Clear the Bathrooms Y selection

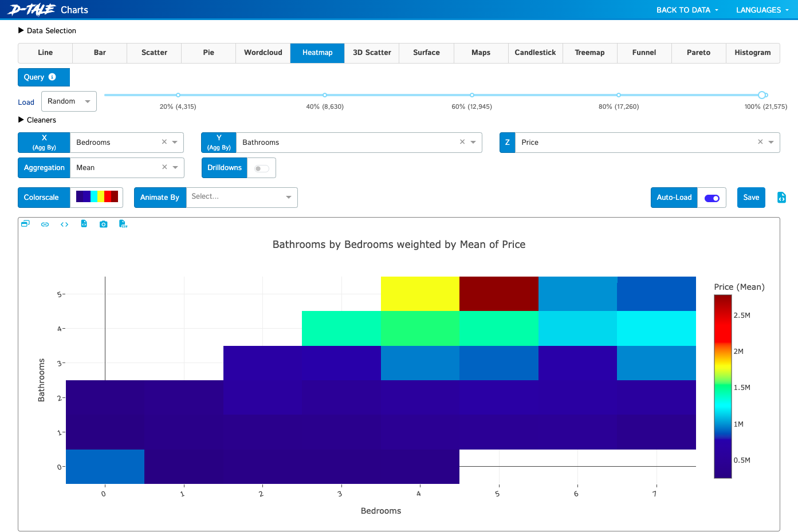[462, 142]
